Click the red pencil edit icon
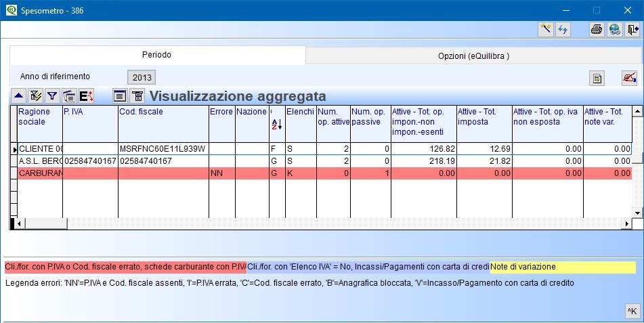This screenshot has height=323, width=644. click(629, 78)
